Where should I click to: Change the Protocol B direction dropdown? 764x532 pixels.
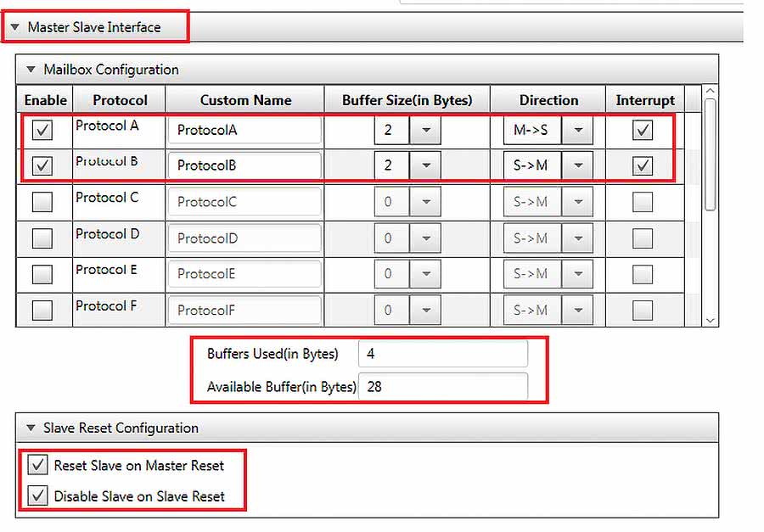[577, 166]
